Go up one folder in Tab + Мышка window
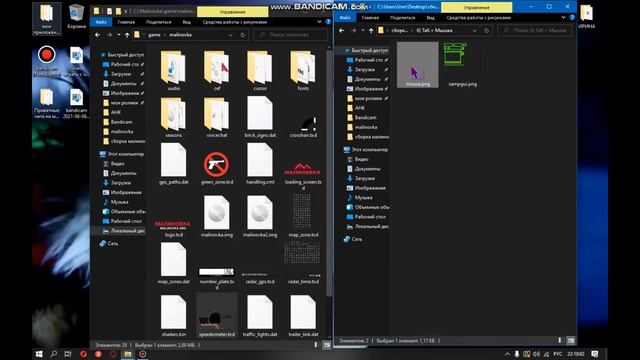The image size is (640, 360). (x=371, y=31)
